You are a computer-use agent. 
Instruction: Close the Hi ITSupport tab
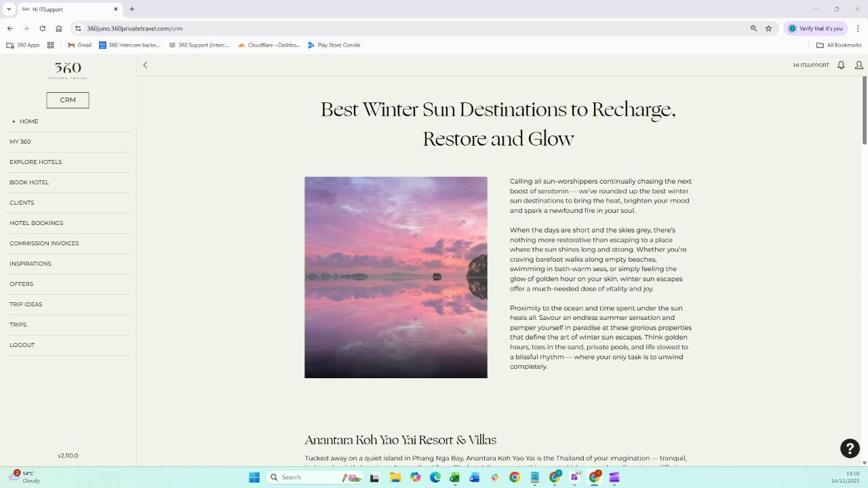(115, 9)
